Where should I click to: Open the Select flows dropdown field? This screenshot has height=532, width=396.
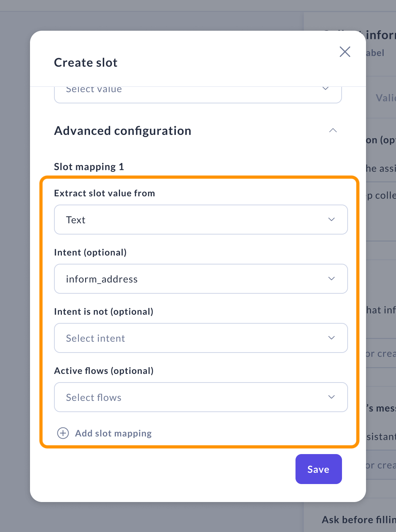(x=201, y=397)
